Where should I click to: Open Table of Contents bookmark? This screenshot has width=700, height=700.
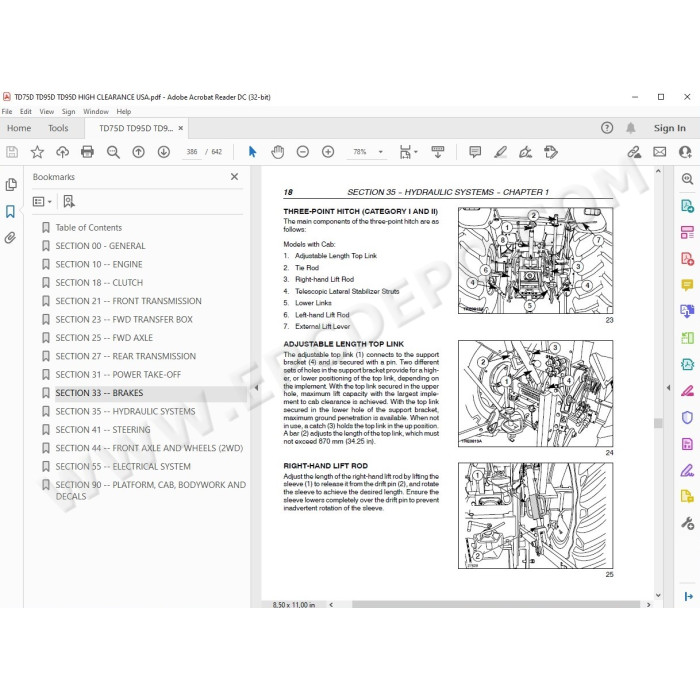(x=88, y=228)
